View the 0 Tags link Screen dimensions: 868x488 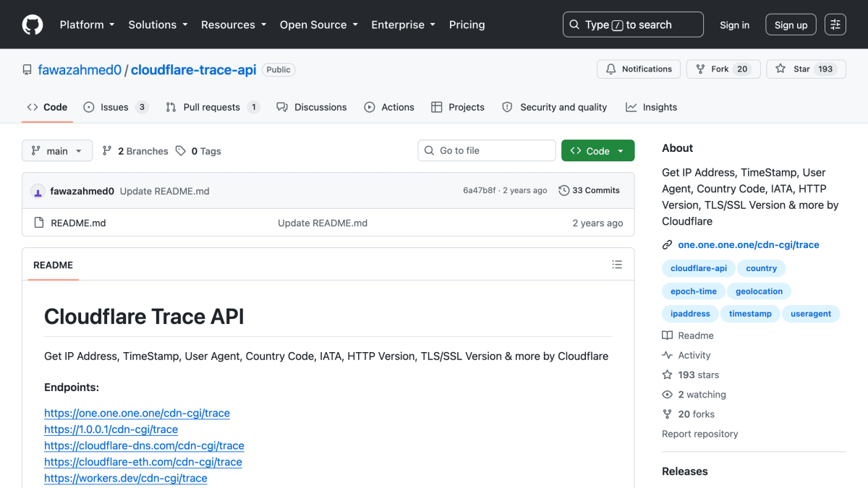point(198,151)
